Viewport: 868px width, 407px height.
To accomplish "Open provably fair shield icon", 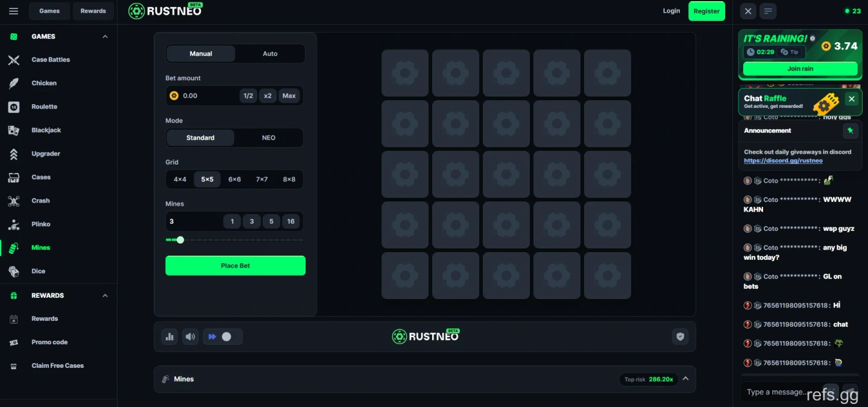I will [680, 336].
